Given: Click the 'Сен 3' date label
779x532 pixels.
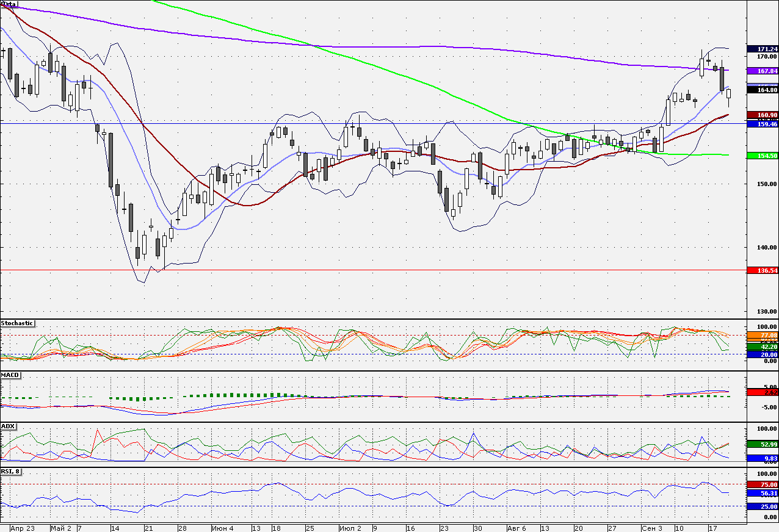Looking at the screenshot, I should pyautogui.click(x=652, y=528).
